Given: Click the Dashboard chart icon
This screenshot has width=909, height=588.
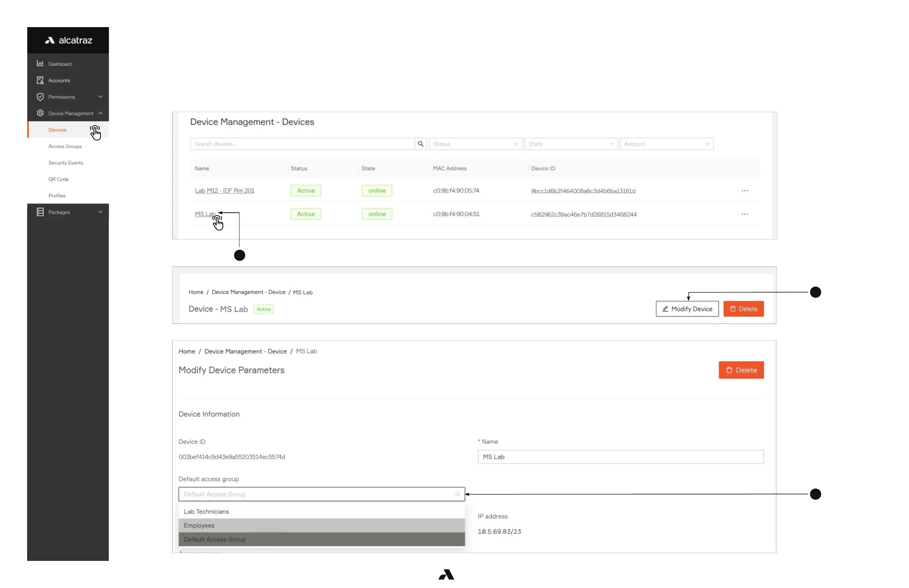Looking at the screenshot, I should point(40,63).
